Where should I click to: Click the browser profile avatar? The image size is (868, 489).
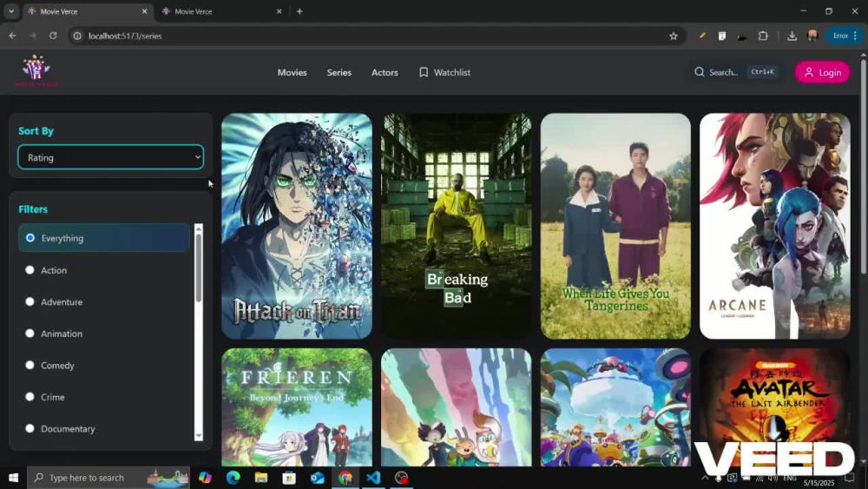click(812, 36)
